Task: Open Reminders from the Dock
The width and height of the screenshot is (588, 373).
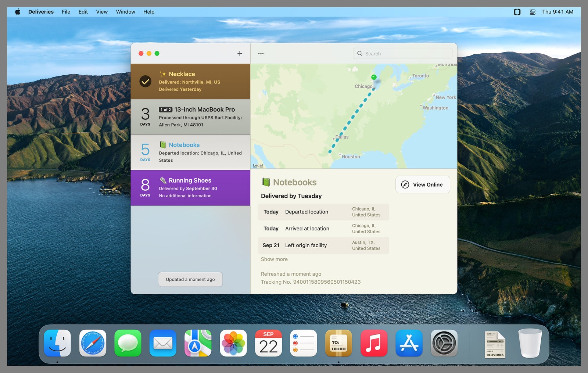Action: [x=304, y=343]
